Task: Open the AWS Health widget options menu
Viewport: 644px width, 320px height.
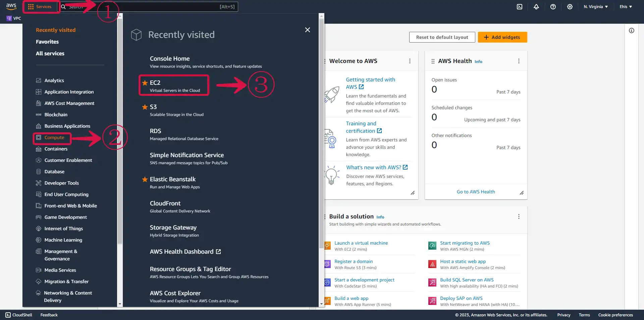Action: [x=519, y=61]
